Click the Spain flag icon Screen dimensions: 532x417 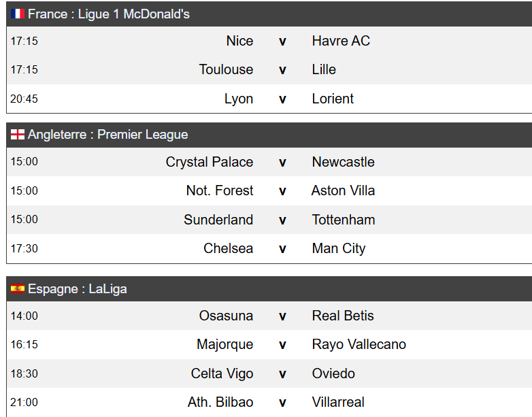[x=18, y=289]
